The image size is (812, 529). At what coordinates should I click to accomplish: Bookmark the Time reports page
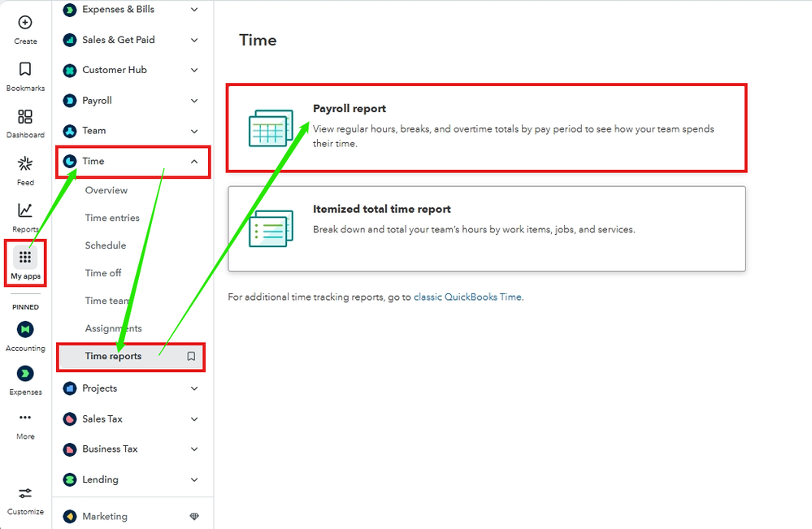coord(191,356)
